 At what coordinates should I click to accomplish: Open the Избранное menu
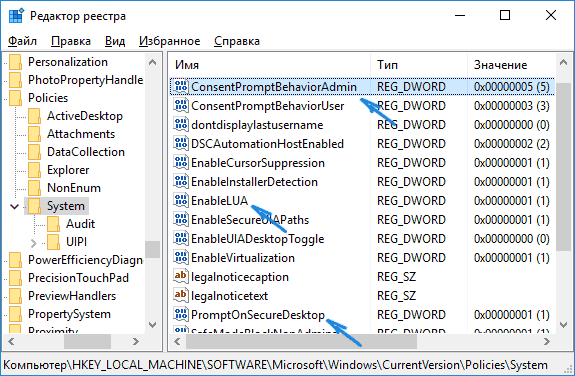169,41
